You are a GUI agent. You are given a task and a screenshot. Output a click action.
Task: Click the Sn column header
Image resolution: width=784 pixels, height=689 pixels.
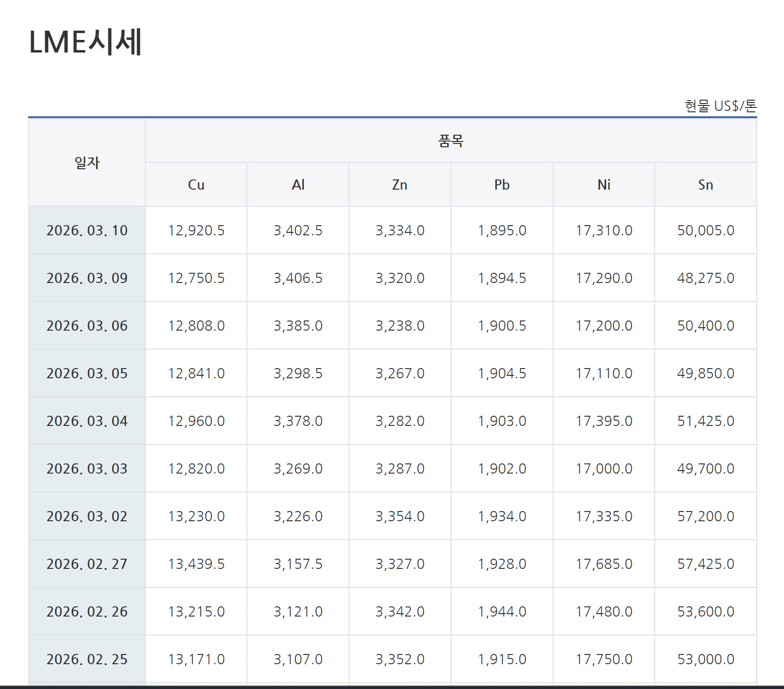(x=705, y=185)
